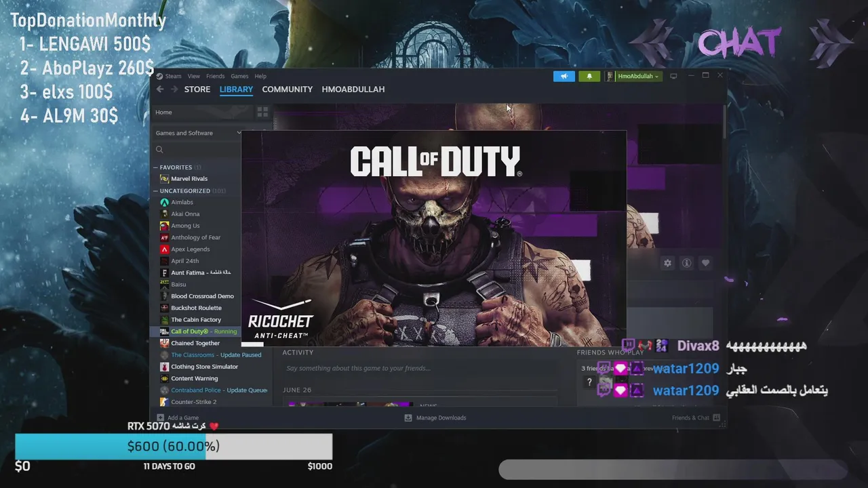Screen dimensions: 868x488
Task: Go forward with the right arrow
Action: [x=174, y=89]
